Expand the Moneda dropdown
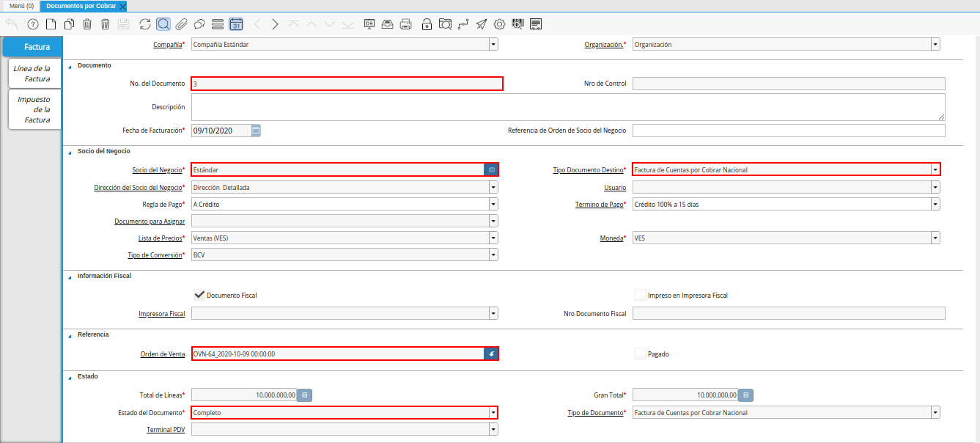980x443 pixels. [x=935, y=238]
